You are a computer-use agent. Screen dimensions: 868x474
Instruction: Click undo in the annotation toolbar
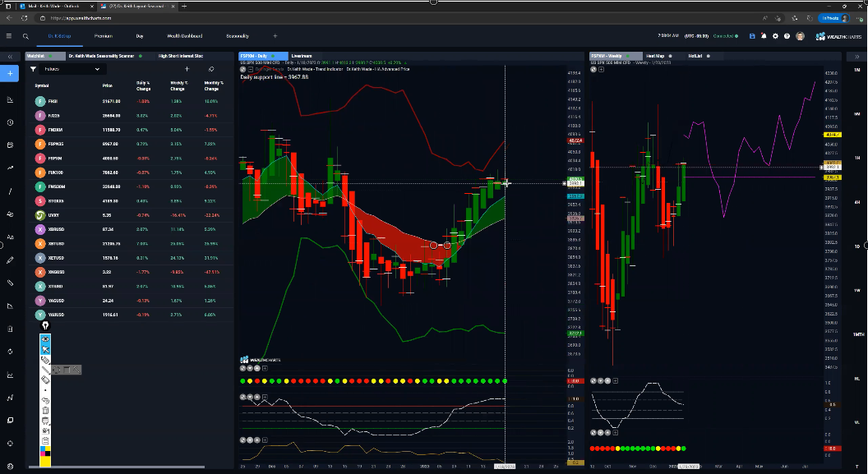pos(45,400)
